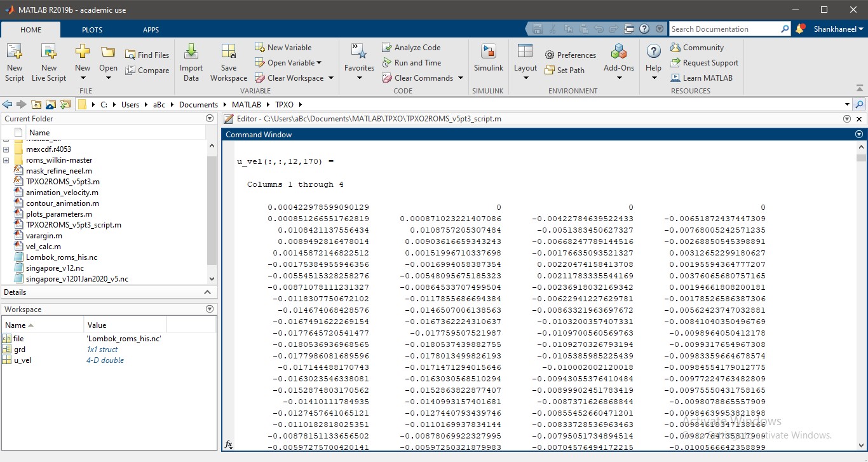Expand the roms_wilkin-master folder tree
The image size is (868, 462).
coord(6,160)
